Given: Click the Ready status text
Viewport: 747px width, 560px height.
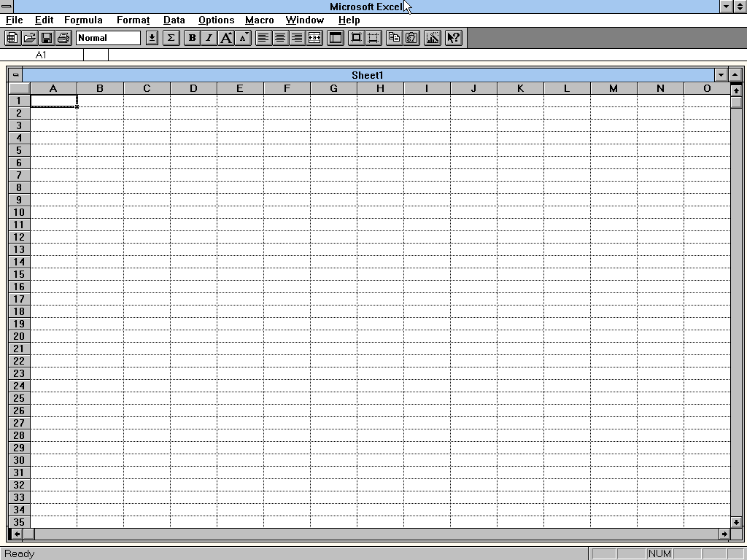Looking at the screenshot, I should pyautogui.click(x=20, y=554).
